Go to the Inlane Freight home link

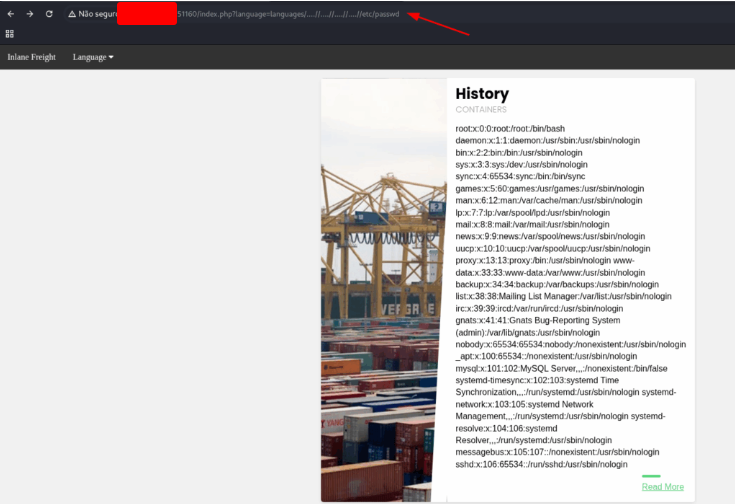pos(32,57)
